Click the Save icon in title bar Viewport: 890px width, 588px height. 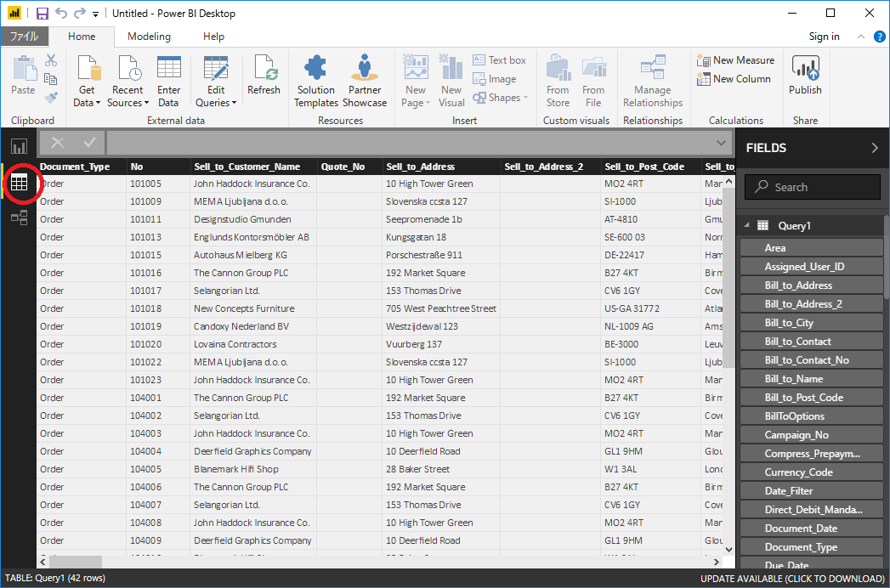pyautogui.click(x=43, y=13)
